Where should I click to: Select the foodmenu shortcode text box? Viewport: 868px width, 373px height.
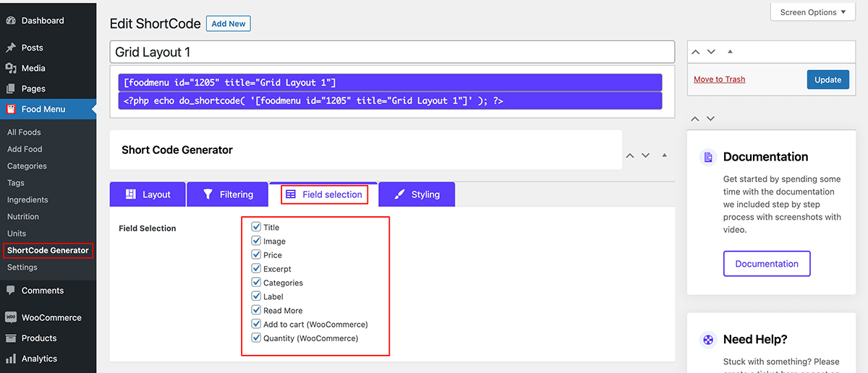pos(391,82)
